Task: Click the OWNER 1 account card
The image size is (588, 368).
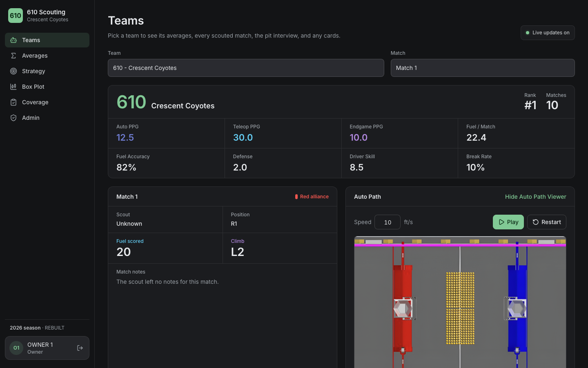Action: 47,348
